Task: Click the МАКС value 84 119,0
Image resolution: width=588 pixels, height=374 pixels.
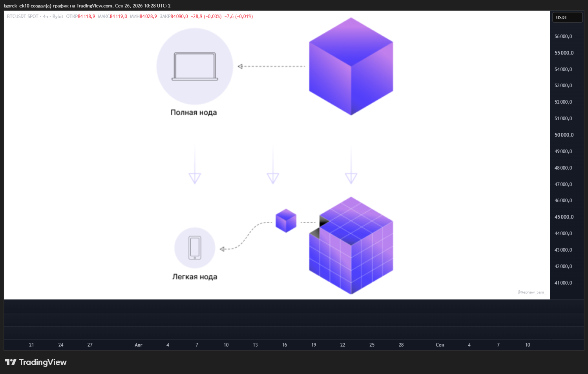Action: (119, 16)
